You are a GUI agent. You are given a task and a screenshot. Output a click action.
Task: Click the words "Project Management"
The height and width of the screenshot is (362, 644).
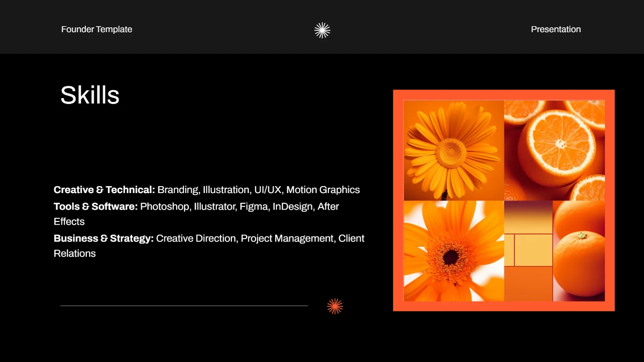(x=287, y=238)
